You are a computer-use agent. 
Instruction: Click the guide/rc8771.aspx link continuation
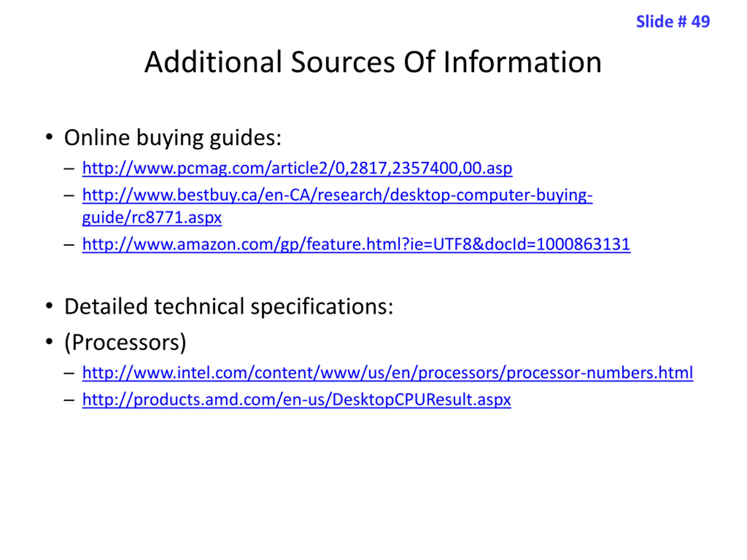coord(152,217)
